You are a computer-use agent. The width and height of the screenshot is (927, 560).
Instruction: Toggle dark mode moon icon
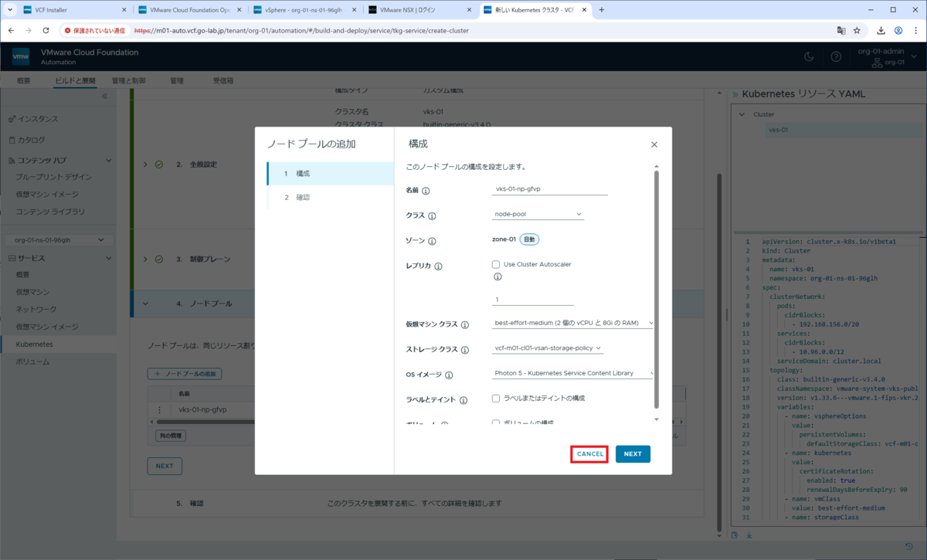pyautogui.click(x=809, y=56)
